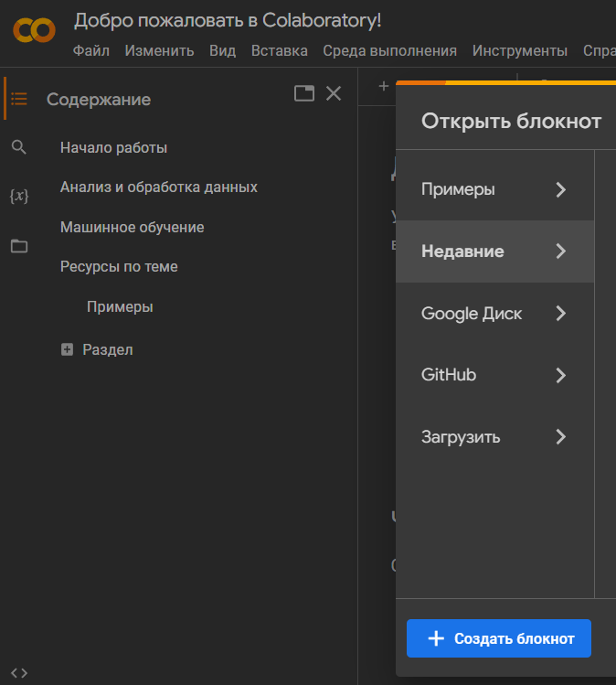Open the variables {x} panel icon
Screen dimensions: 616x685
19,196
